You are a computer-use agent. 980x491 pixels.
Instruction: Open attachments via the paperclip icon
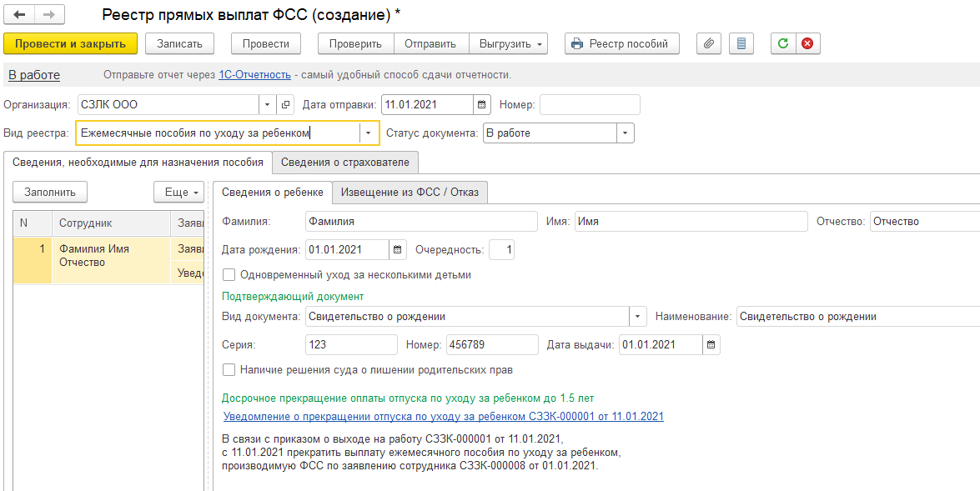(708, 43)
